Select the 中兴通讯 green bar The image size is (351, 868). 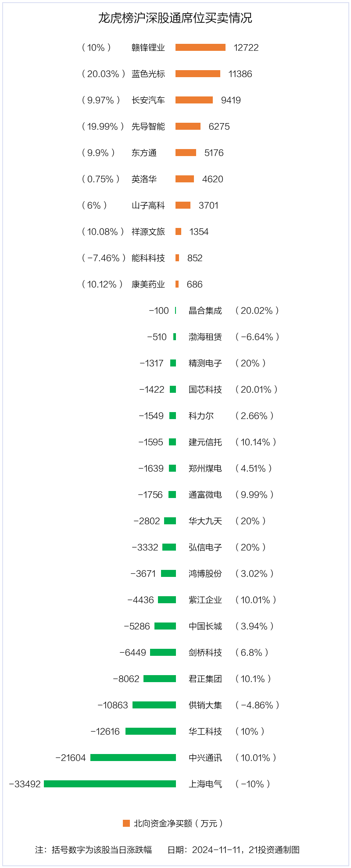pyautogui.click(x=133, y=758)
